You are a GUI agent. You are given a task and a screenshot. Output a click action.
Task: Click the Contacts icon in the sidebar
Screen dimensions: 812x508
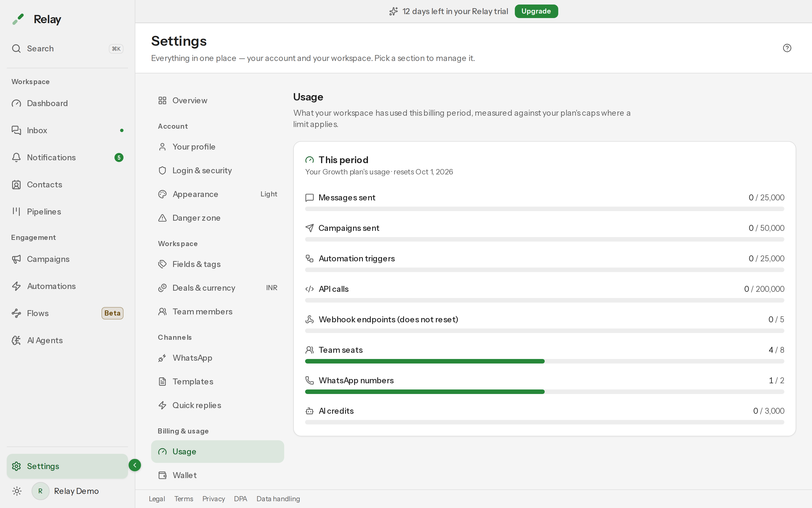tap(16, 185)
